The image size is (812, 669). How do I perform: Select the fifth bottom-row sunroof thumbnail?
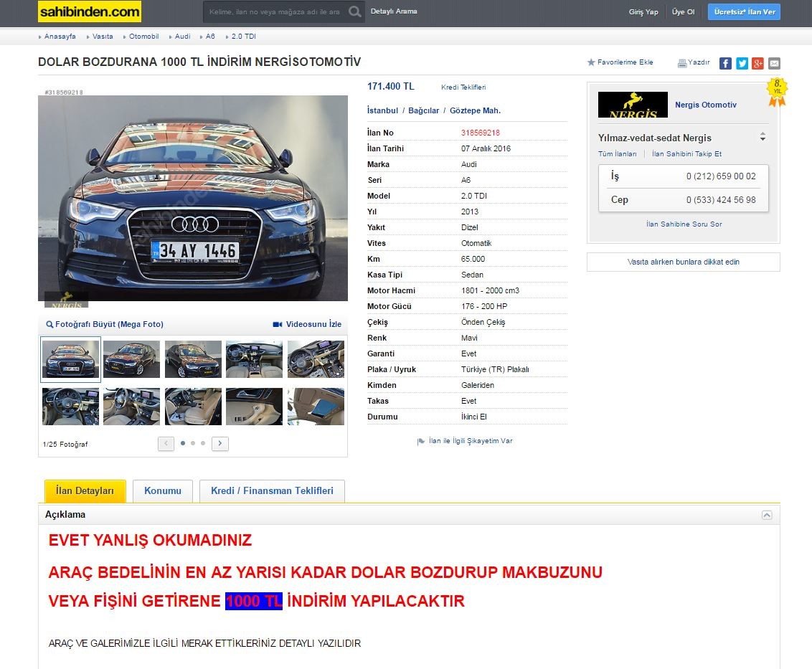coord(316,407)
